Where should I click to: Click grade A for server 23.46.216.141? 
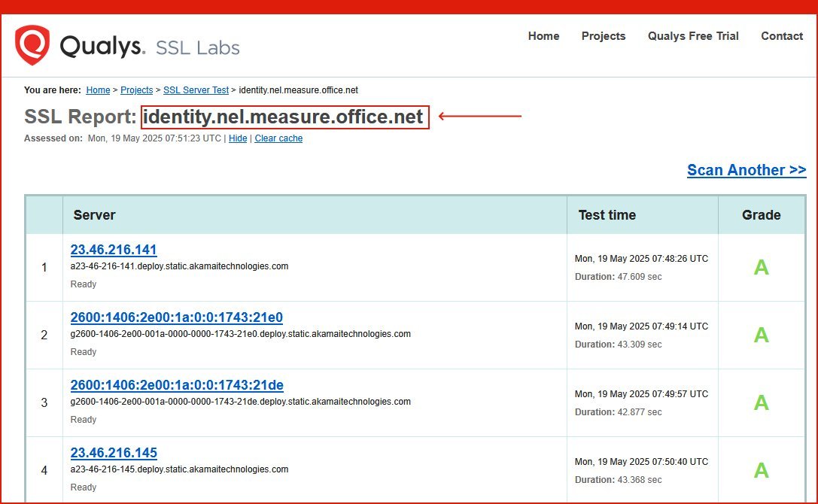coord(762,267)
